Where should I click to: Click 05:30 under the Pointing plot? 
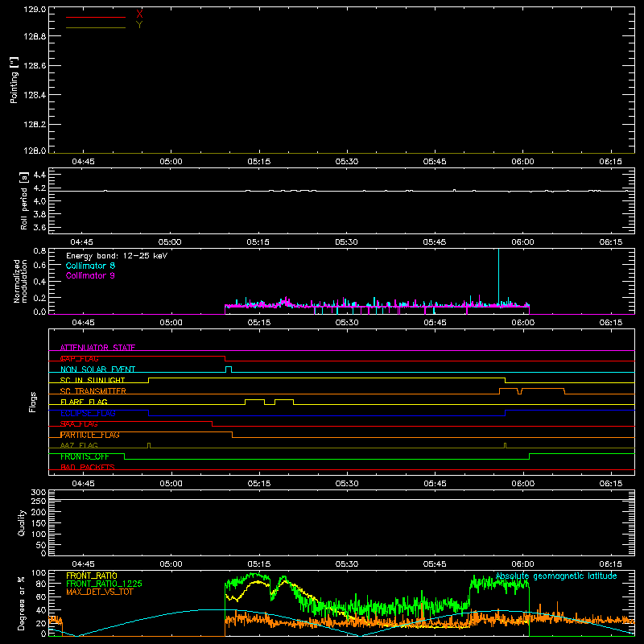[347, 162]
